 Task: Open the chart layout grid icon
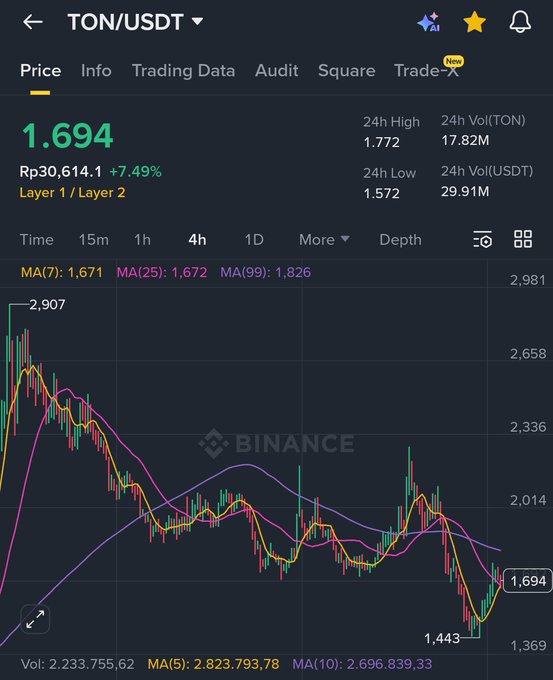[x=523, y=239]
